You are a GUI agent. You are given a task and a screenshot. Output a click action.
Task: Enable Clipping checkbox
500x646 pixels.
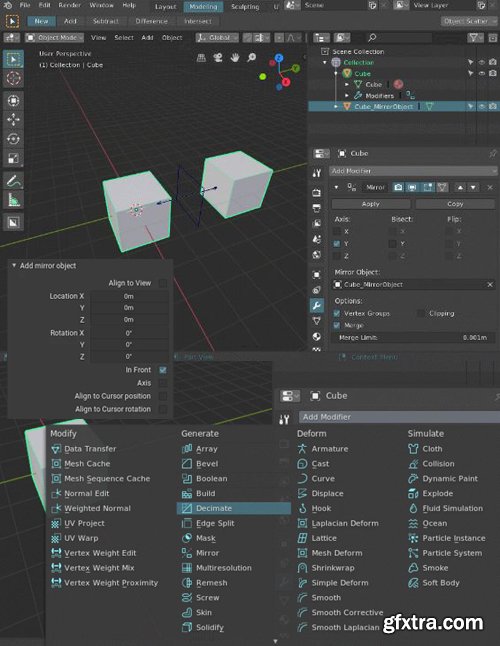(x=421, y=313)
